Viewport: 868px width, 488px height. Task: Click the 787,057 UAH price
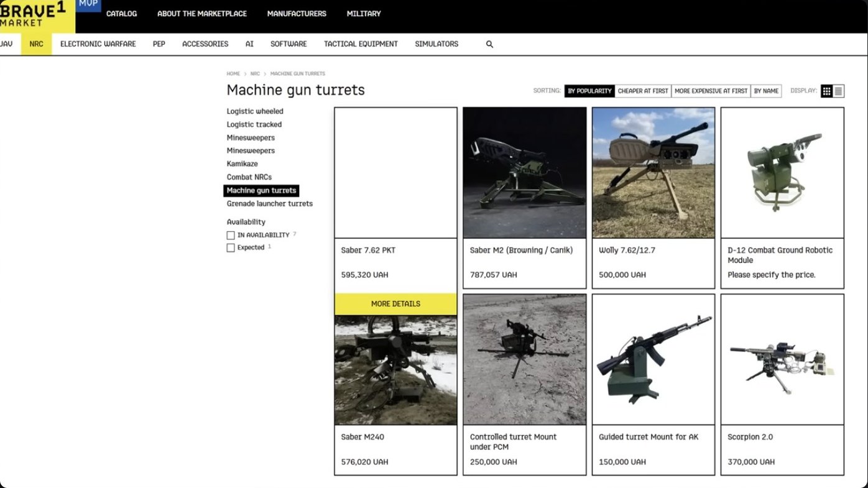pyautogui.click(x=494, y=275)
